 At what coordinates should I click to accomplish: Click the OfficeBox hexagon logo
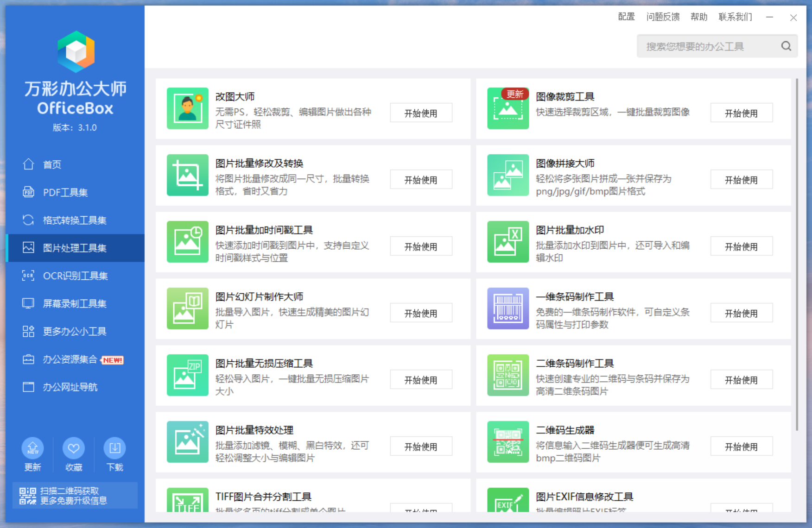coord(76,52)
